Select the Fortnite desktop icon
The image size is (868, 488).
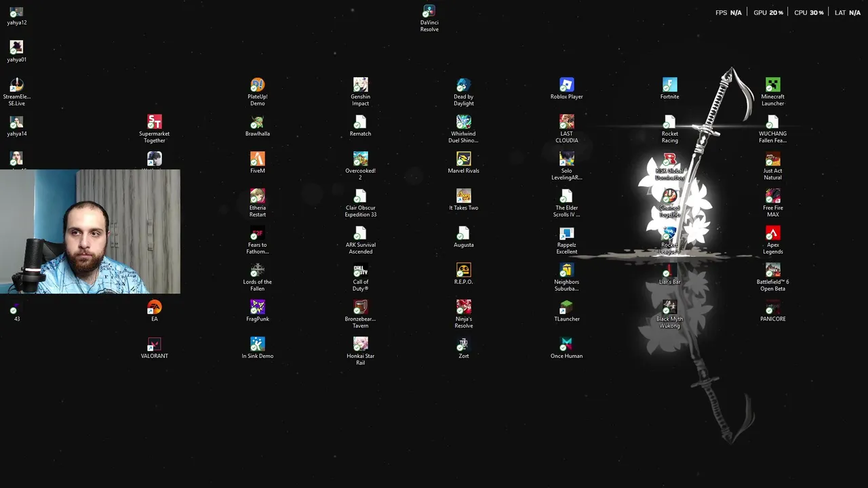point(670,89)
